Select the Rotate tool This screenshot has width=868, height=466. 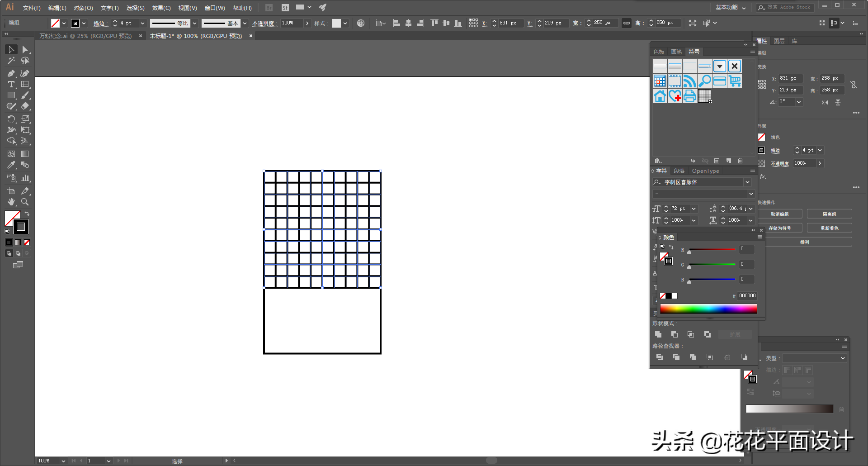11,119
